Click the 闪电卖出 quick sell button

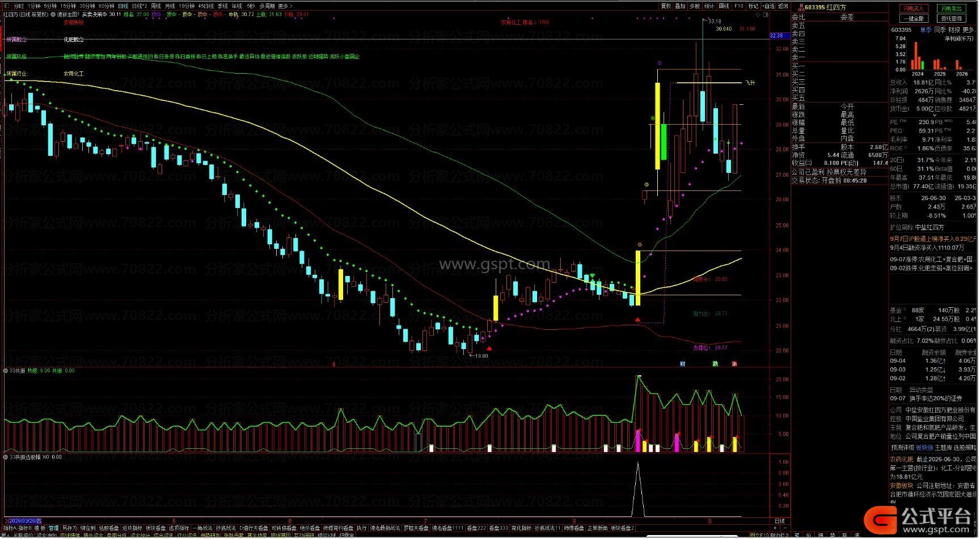pyautogui.click(x=951, y=9)
